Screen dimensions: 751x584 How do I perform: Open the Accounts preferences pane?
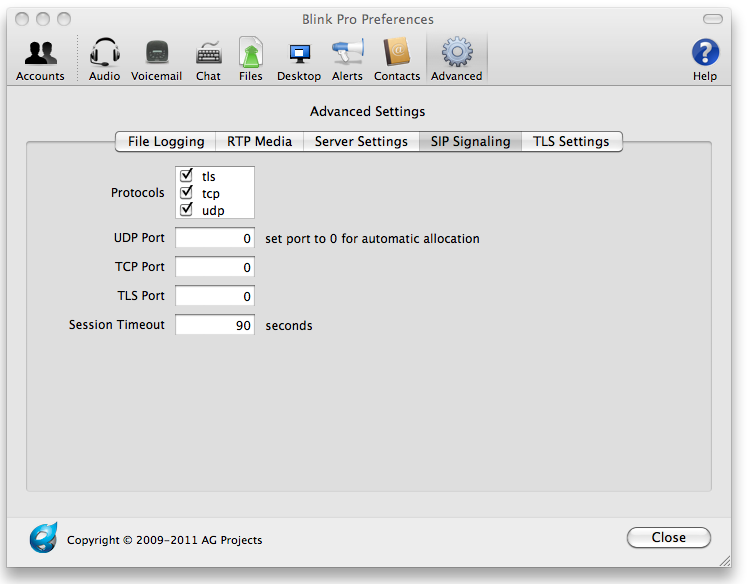pyautogui.click(x=40, y=60)
